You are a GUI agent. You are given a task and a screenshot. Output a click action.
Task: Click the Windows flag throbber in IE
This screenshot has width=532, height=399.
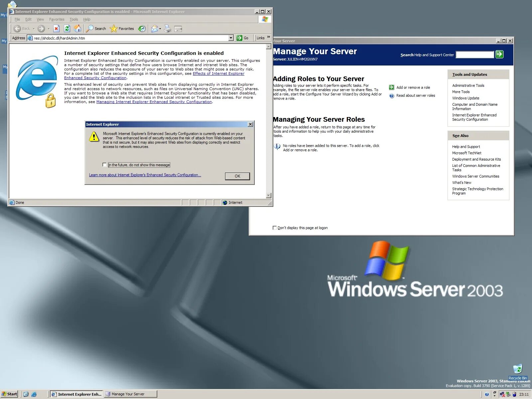point(265,19)
